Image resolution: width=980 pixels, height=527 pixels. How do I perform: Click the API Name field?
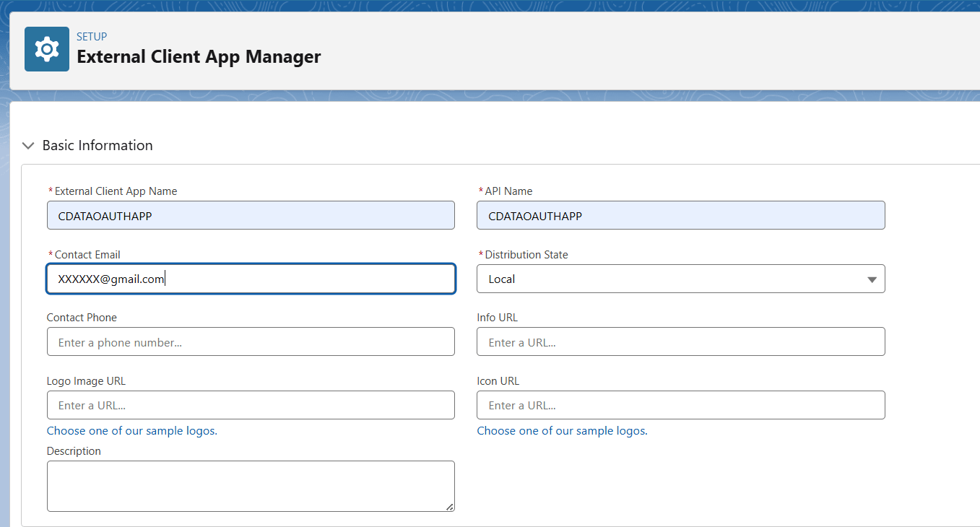(x=680, y=215)
